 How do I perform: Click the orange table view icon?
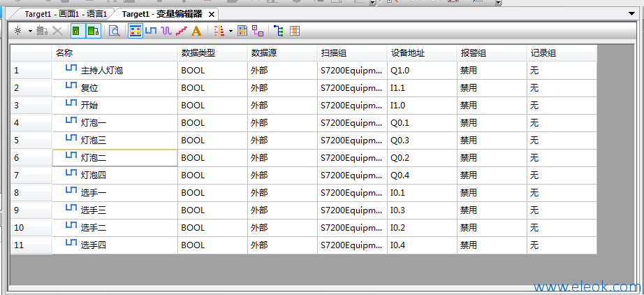[295, 31]
